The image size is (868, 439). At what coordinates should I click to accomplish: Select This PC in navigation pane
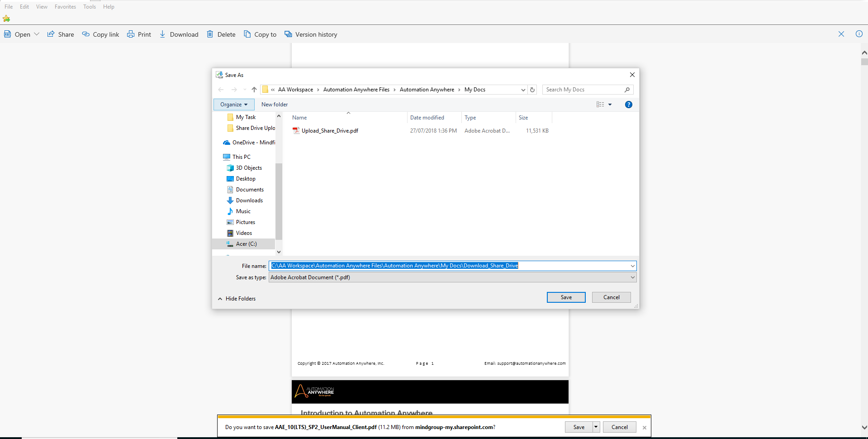pos(237,157)
